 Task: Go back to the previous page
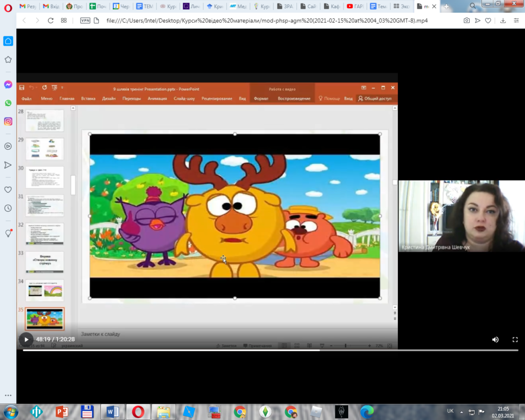[24, 21]
